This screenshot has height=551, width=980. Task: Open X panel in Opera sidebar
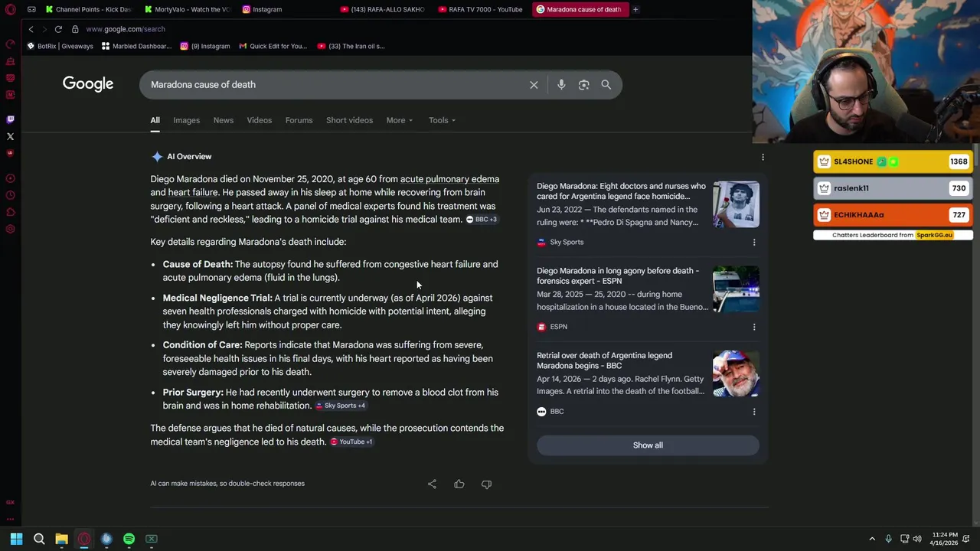click(11, 136)
